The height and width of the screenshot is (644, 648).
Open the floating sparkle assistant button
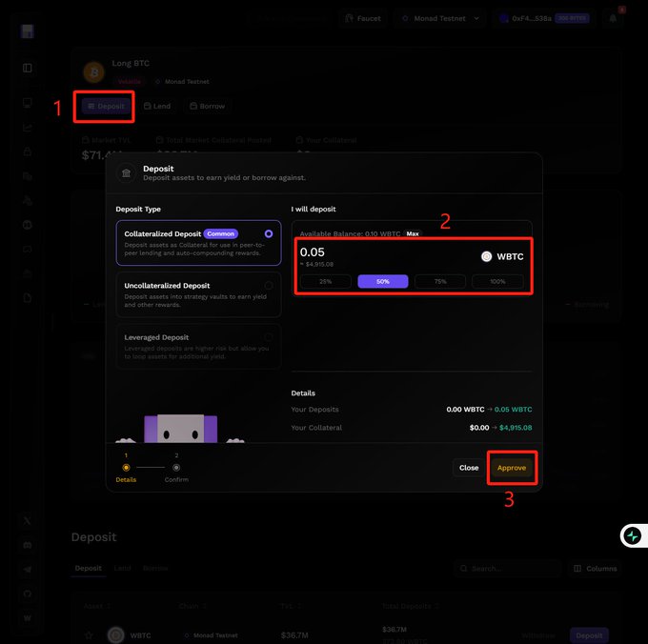click(633, 535)
